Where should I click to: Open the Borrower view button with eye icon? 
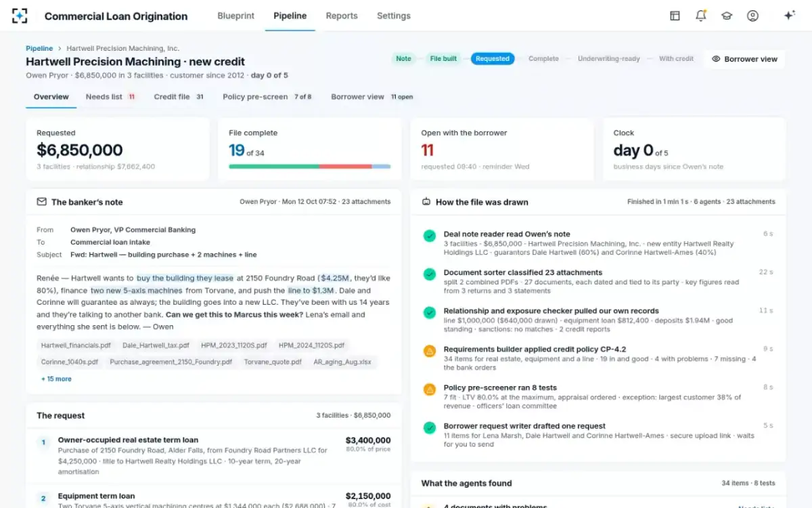tap(744, 59)
